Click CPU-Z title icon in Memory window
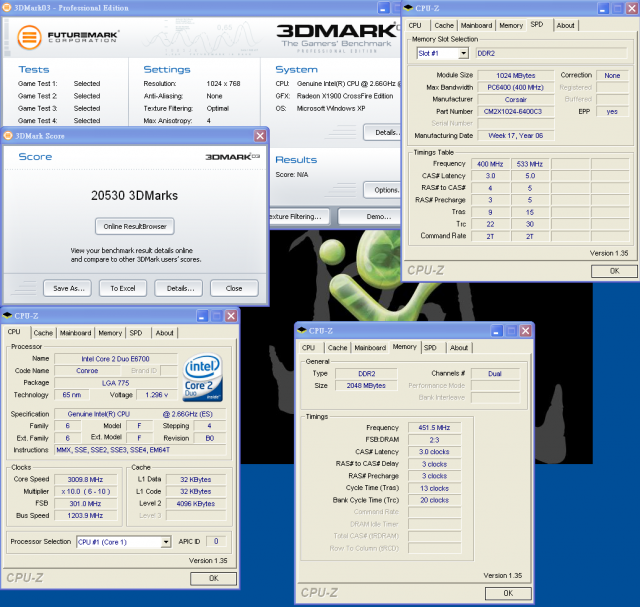The image size is (640, 607). click(302, 330)
